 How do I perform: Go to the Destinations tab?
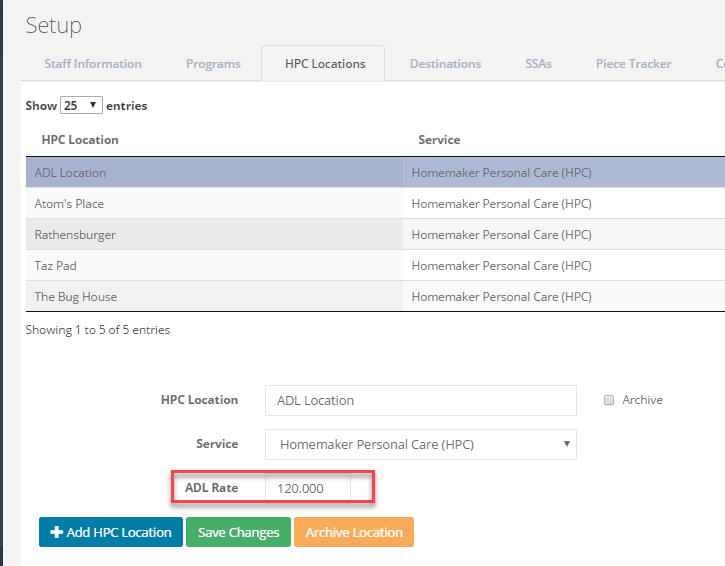(x=445, y=64)
